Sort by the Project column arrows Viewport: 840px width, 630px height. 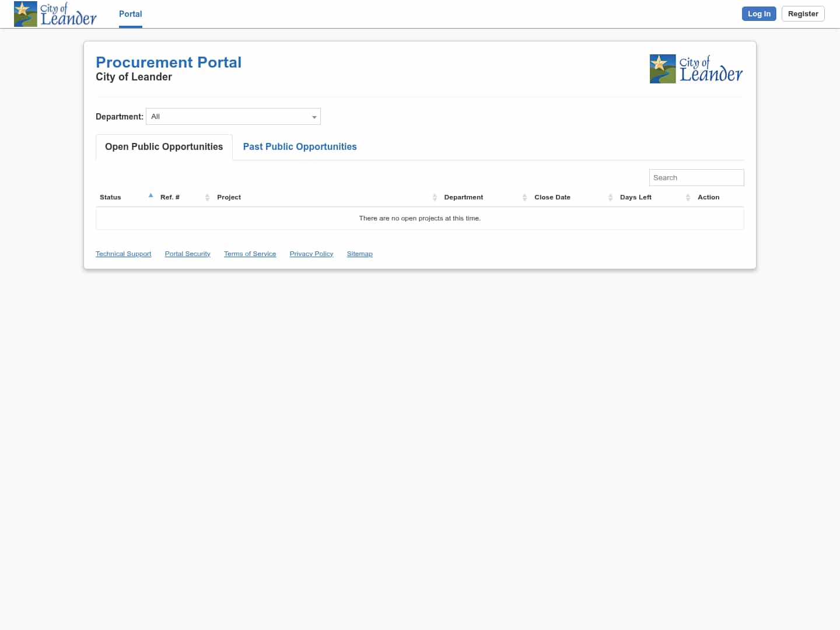click(x=435, y=197)
